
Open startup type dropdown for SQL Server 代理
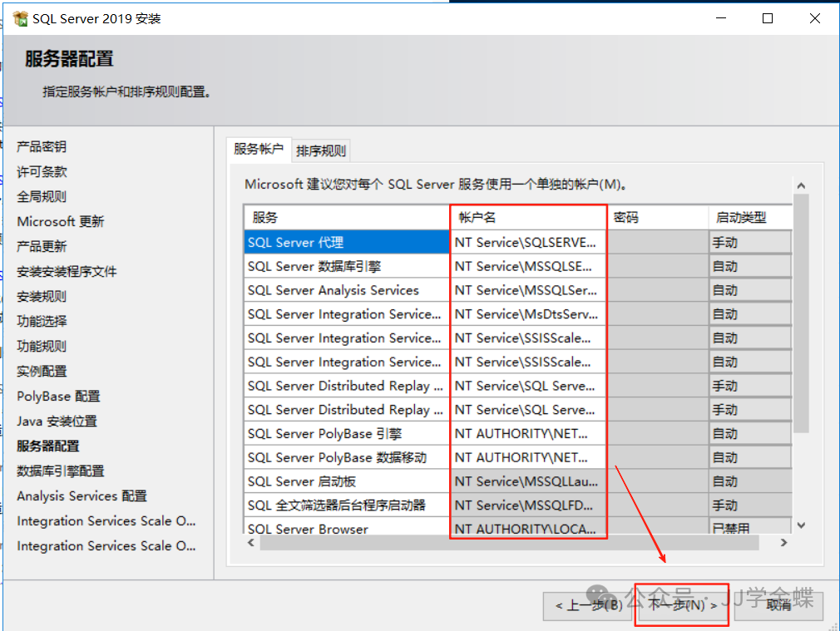pyautogui.click(x=750, y=242)
